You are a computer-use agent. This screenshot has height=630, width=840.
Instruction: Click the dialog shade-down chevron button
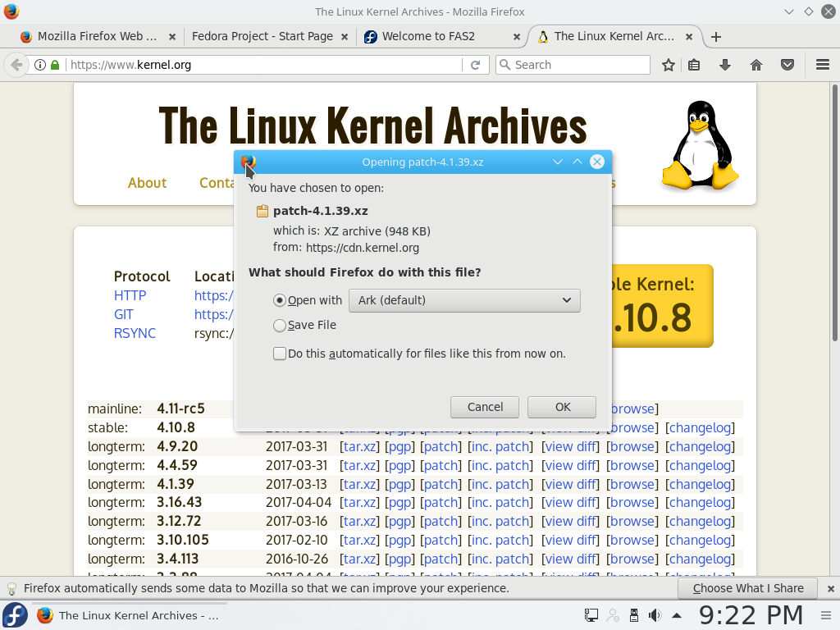(x=558, y=162)
